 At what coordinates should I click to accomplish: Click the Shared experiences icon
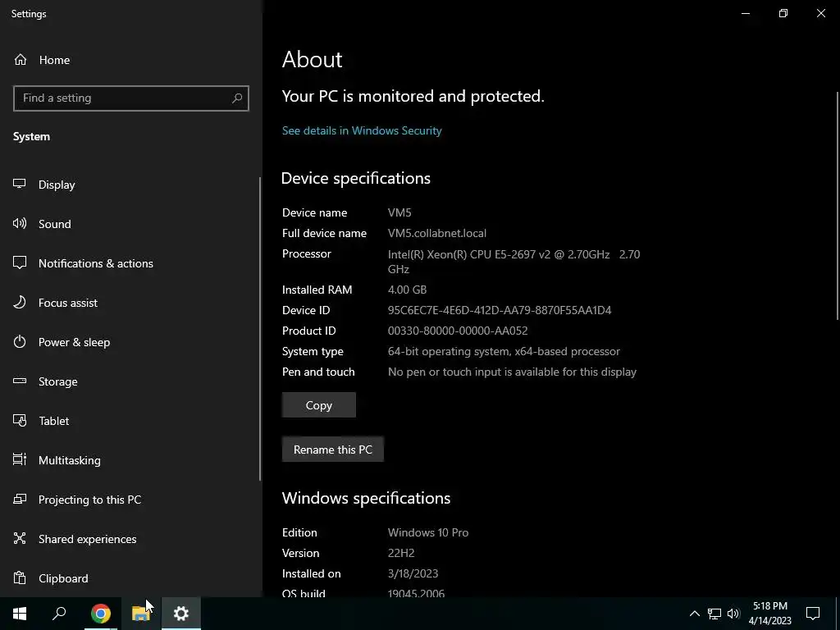[x=20, y=538]
